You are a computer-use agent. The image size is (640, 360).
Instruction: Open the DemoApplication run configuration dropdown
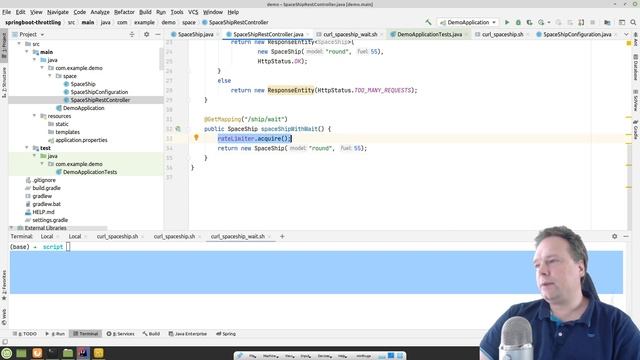(x=468, y=22)
